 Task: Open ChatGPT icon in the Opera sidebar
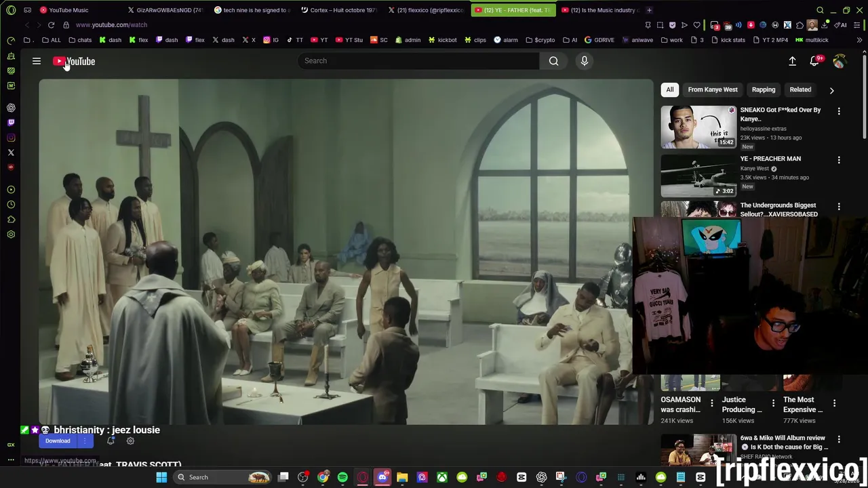(x=11, y=108)
